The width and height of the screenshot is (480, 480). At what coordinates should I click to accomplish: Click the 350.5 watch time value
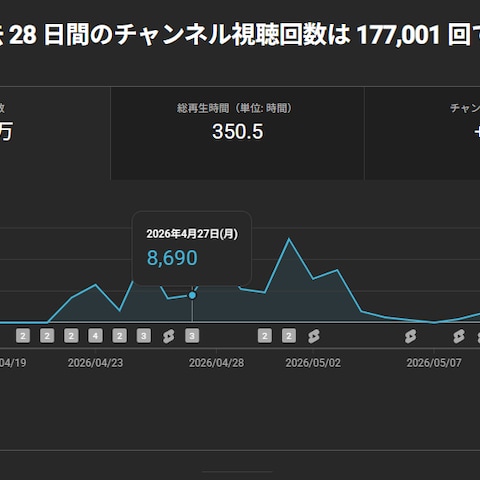click(238, 131)
